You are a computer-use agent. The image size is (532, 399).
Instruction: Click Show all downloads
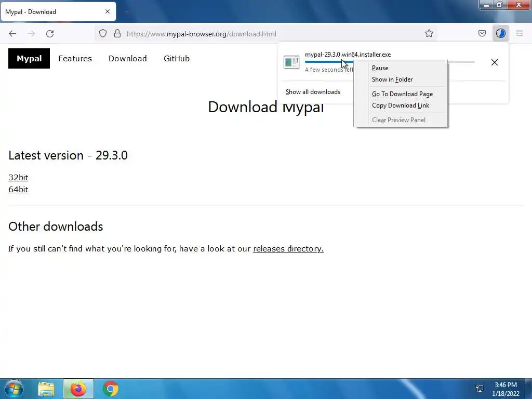313,92
